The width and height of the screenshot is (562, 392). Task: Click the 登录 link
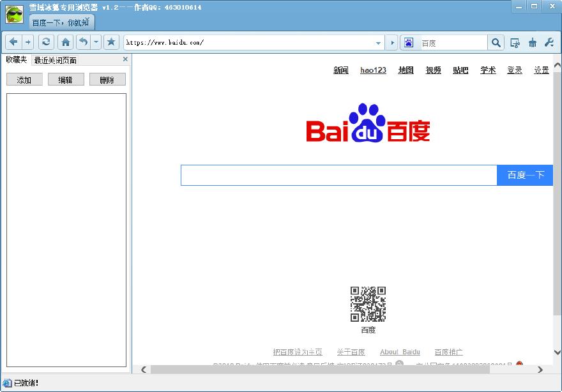[515, 70]
